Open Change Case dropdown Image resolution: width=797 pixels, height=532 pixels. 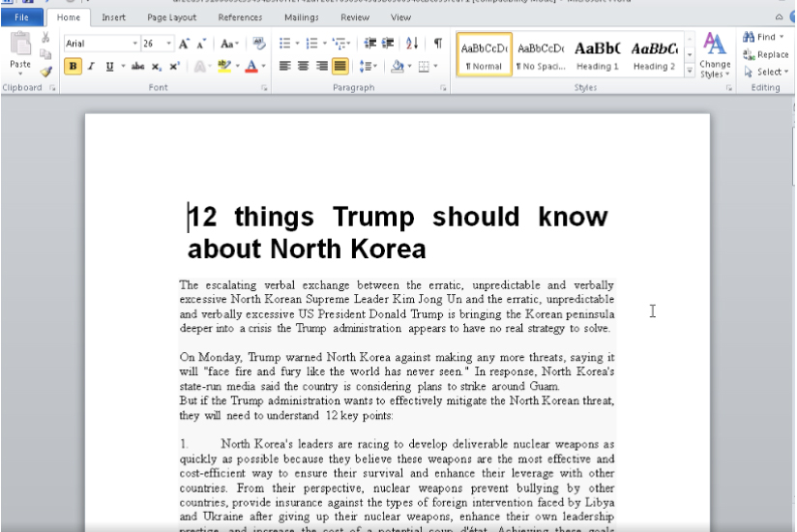[230, 44]
